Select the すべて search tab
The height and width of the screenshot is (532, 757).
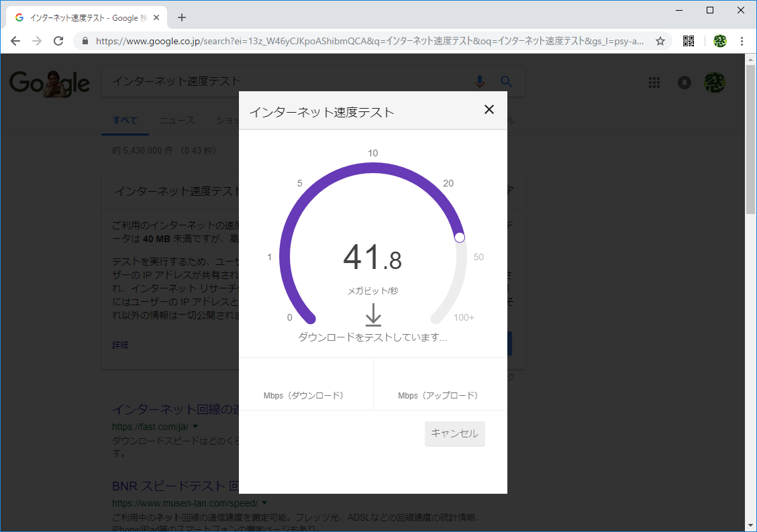[125, 120]
